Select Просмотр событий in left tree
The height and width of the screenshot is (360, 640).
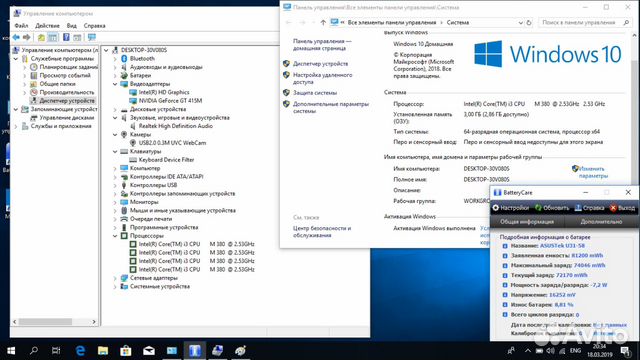[x=65, y=76]
